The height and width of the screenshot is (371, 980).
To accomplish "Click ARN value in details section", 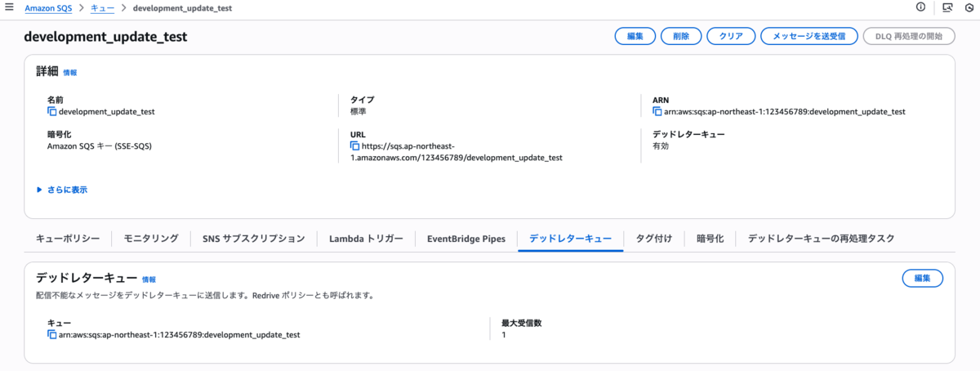I will (785, 112).
